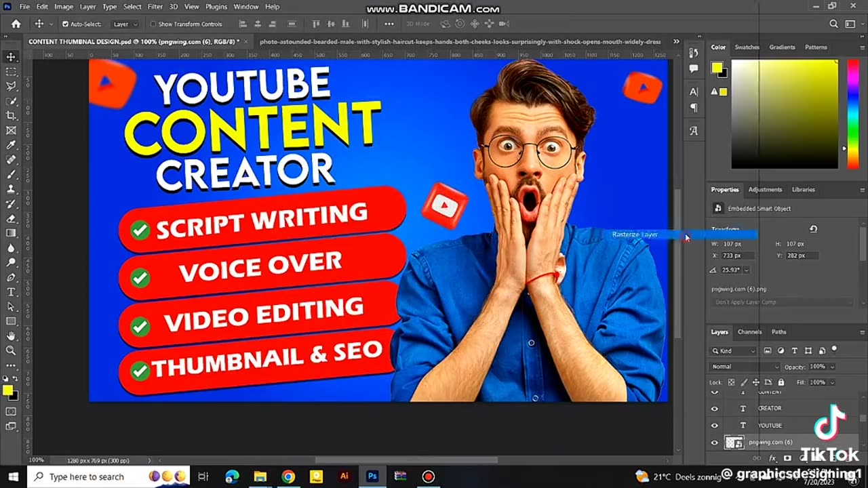Select the Rectangular Marquee tool
Screen dimensions: 868x488
11,72
